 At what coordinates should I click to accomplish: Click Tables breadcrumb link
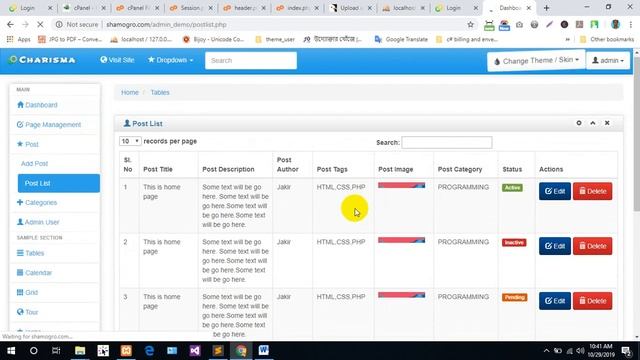(160, 92)
